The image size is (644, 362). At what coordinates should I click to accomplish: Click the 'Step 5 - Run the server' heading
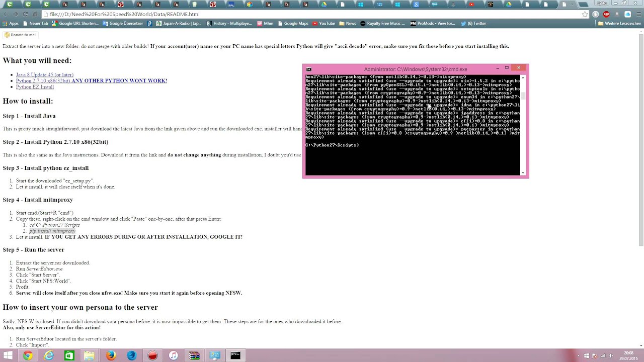coord(33,249)
